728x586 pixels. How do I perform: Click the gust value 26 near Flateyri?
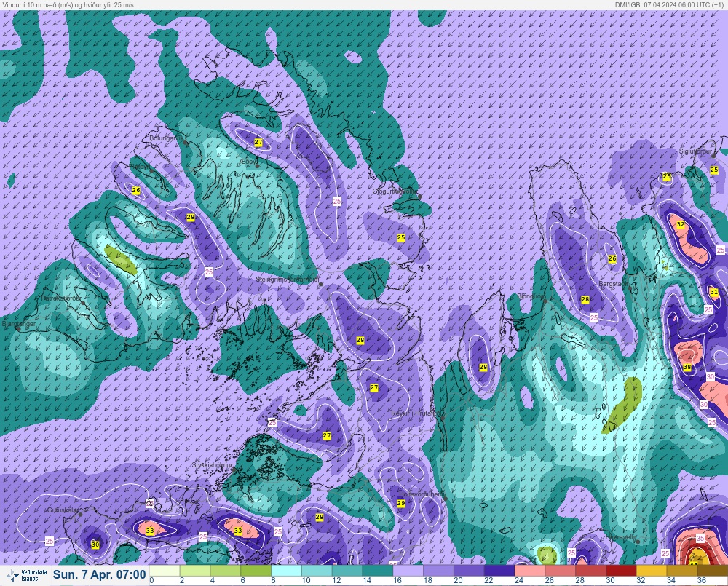pos(136,190)
